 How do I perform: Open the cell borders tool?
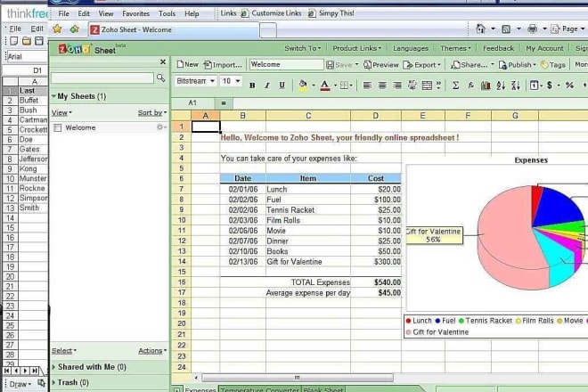(344, 86)
